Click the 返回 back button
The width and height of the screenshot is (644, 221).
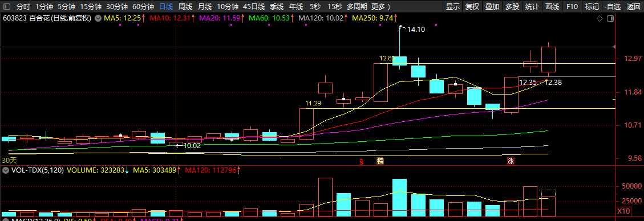pyautogui.click(x=633, y=7)
